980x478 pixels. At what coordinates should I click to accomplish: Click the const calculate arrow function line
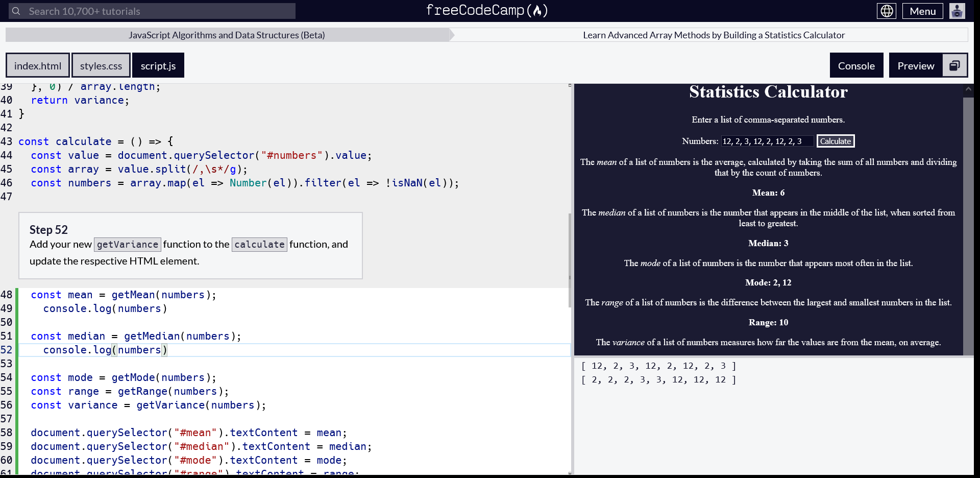pos(96,141)
